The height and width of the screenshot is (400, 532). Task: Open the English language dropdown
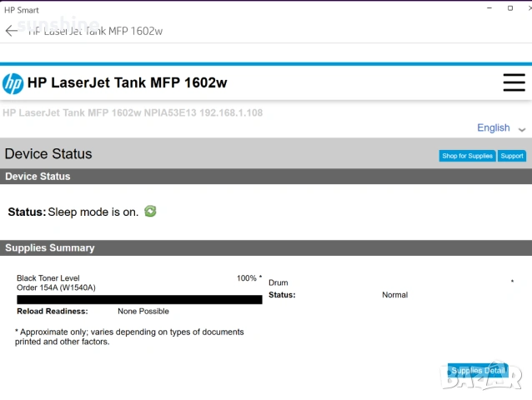pyautogui.click(x=493, y=127)
